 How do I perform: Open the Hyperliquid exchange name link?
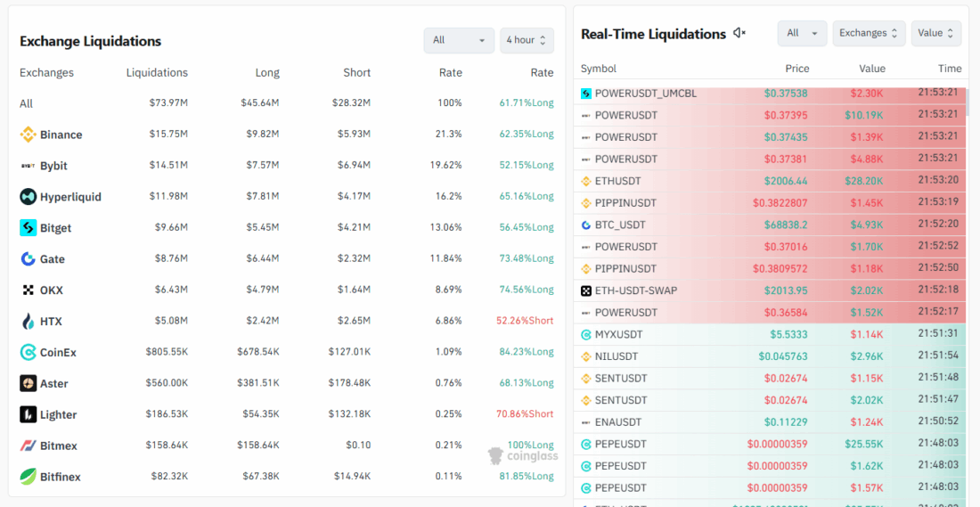pos(70,196)
